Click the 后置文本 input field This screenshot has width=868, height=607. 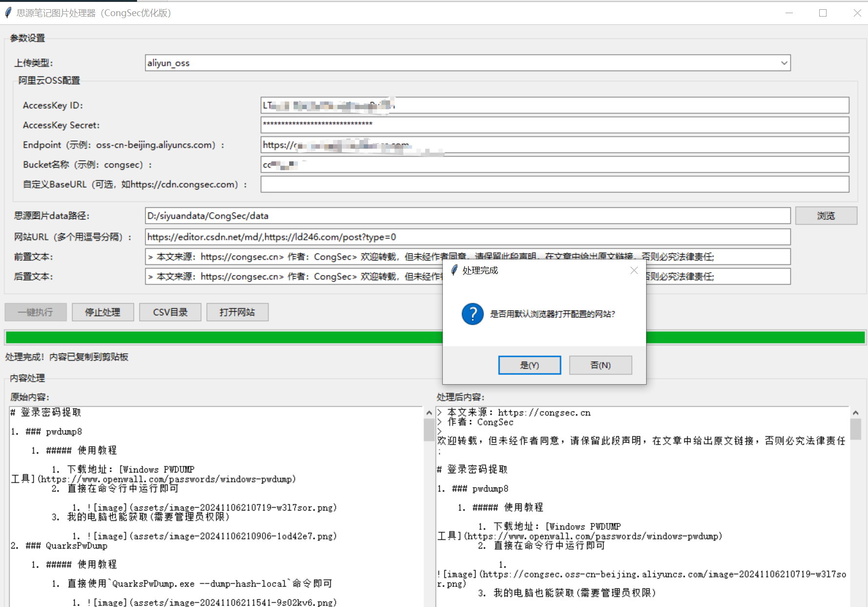468,276
